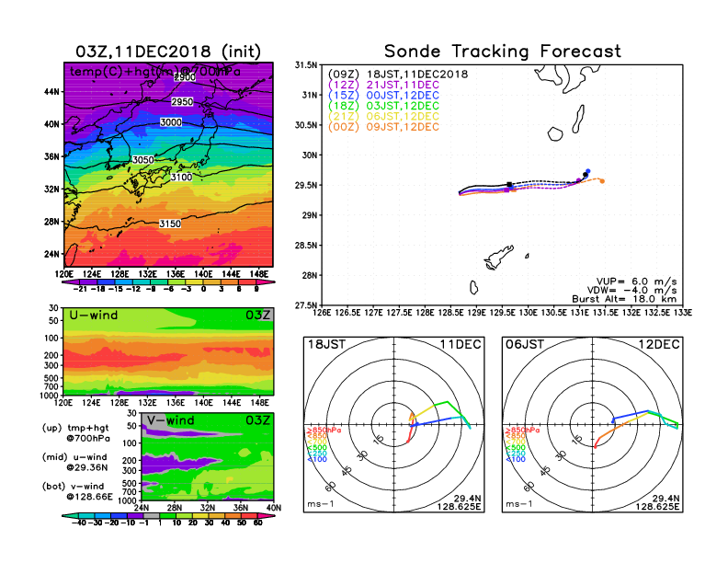The width and height of the screenshot is (728, 563).
Task: Select legend entry '(18Z) 03JST,12DEC'
Action: click(x=383, y=106)
